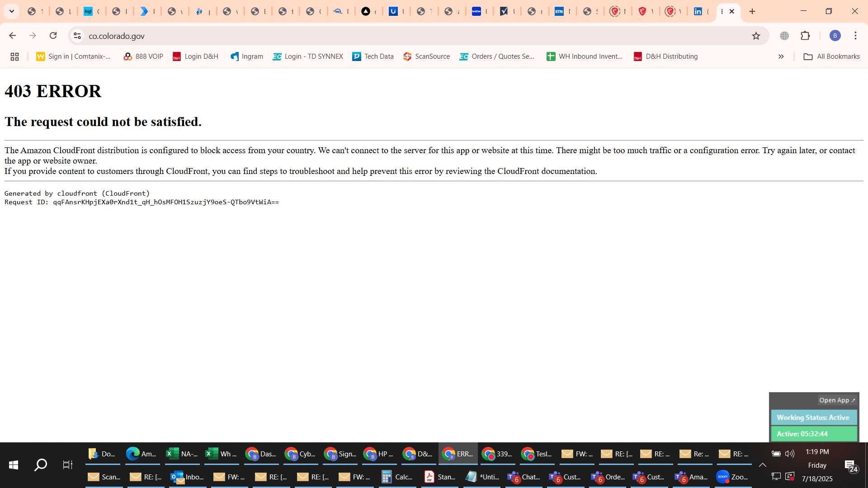This screenshot has height=488, width=868.
Task: Click the 403 ERROR heading
Action: (x=53, y=91)
